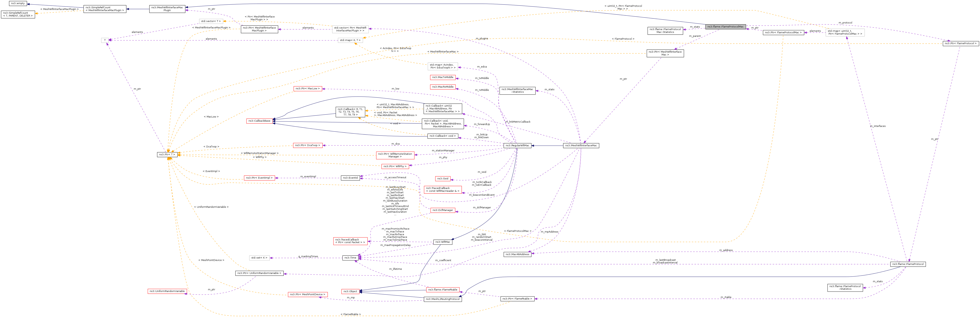Open the ns3::WifiMac class node

(x=442, y=242)
